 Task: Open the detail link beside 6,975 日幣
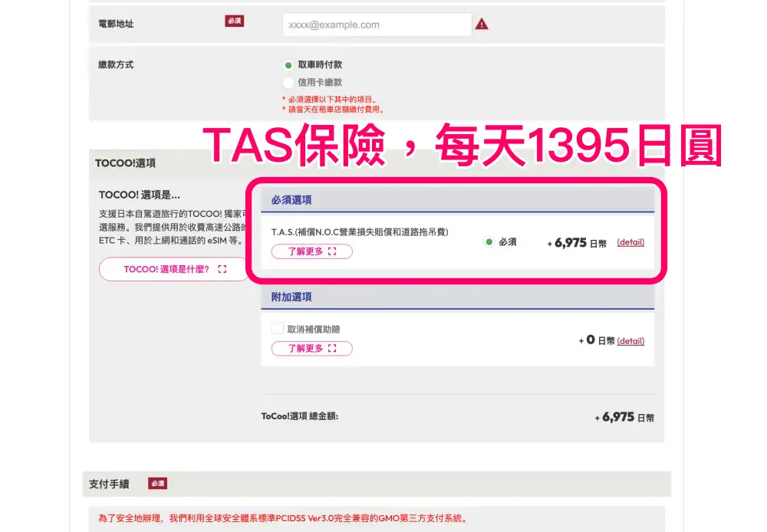click(x=630, y=242)
